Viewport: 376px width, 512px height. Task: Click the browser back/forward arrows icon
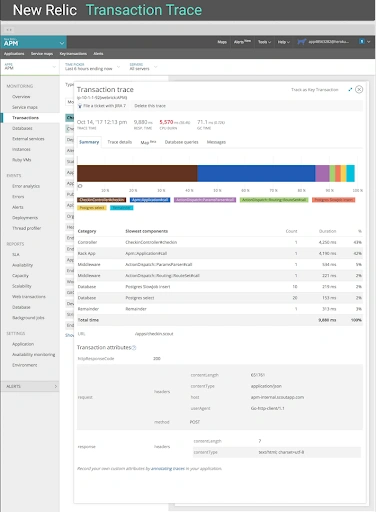pos(9,30)
